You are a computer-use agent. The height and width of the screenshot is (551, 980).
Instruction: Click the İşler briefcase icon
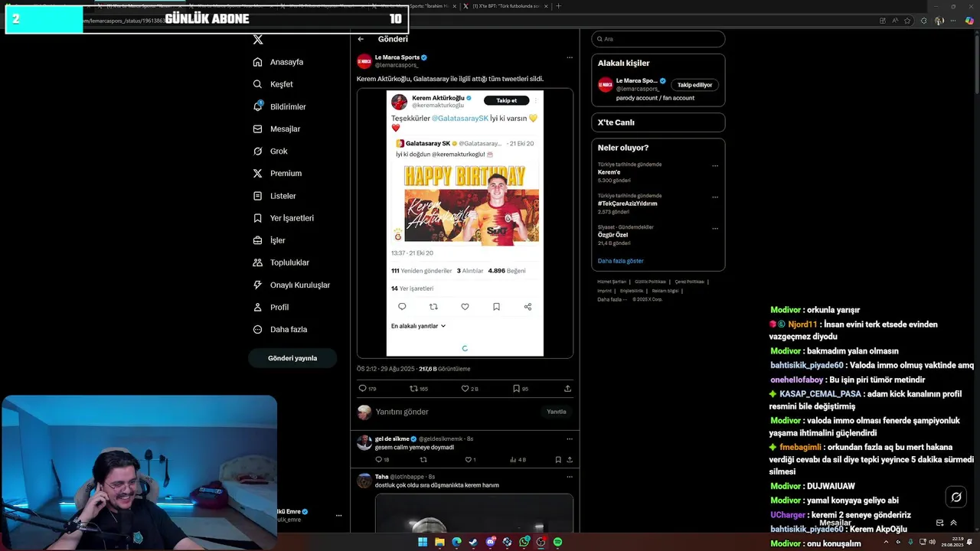point(258,240)
